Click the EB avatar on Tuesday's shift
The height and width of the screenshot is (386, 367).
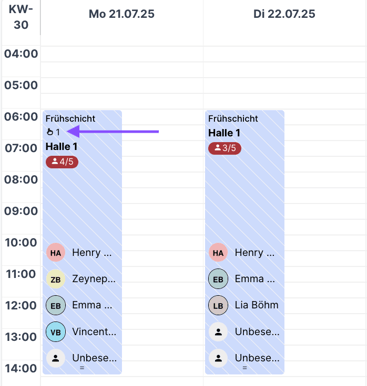pyautogui.click(x=218, y=279)
